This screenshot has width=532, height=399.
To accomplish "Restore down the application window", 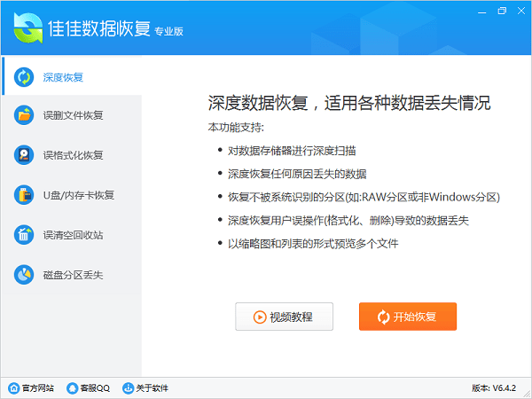I will 501,11.
